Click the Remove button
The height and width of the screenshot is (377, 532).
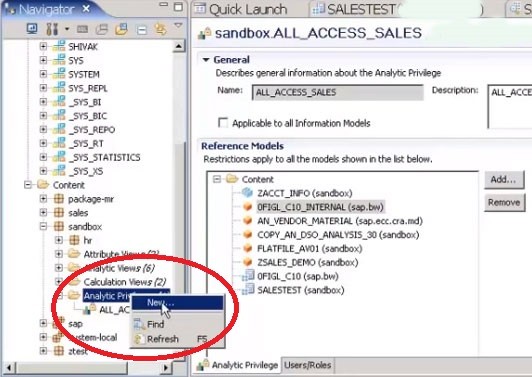pyautogui.click(x=504, y=203)
